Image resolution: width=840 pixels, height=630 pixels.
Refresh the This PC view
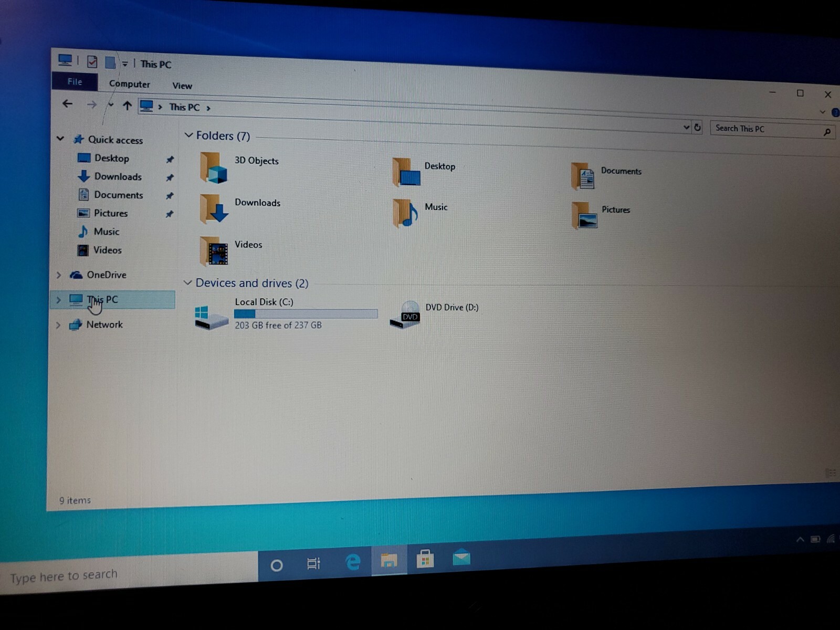point(697,127)
